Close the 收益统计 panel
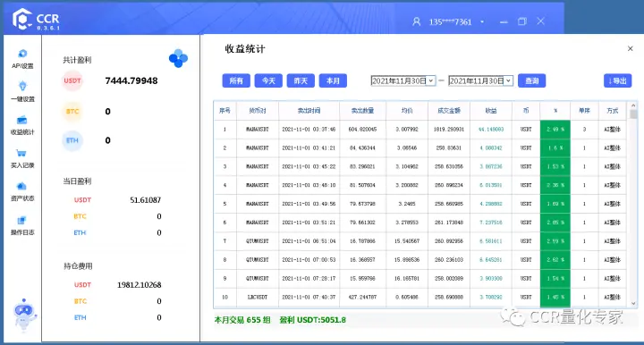 (630, 48)
